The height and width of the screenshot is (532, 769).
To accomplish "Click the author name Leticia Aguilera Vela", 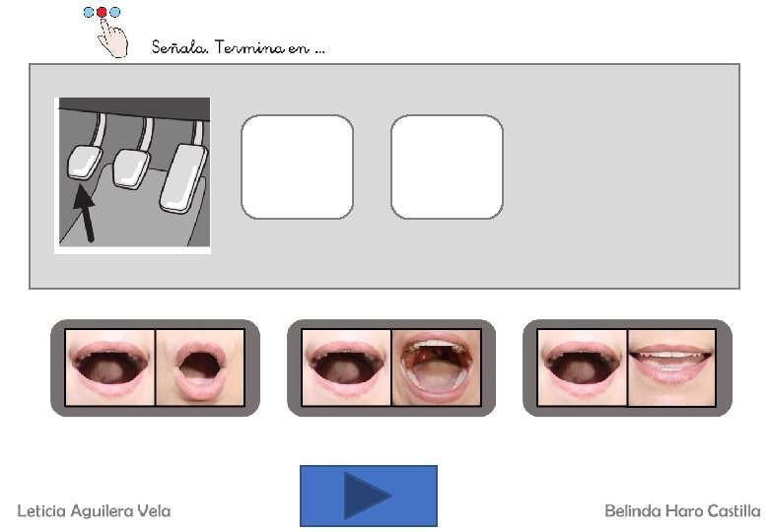I will point(95,511).
